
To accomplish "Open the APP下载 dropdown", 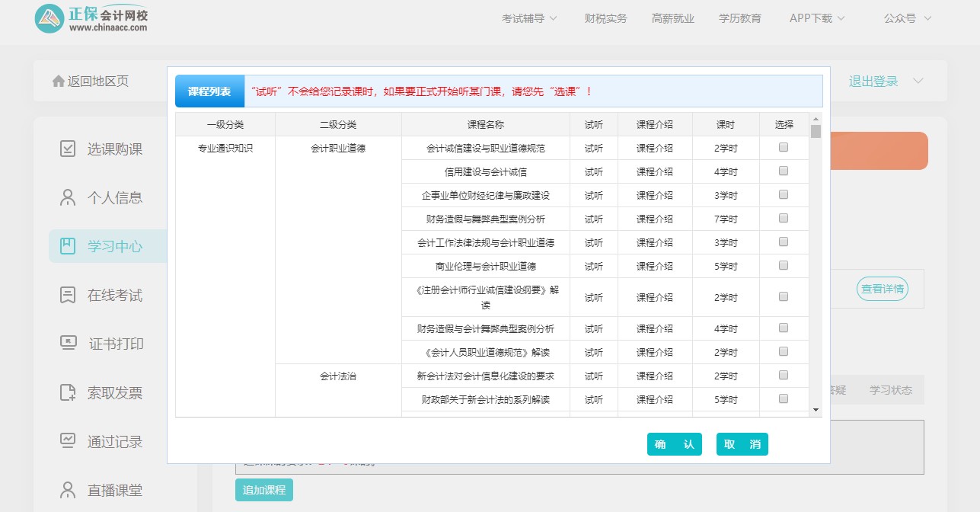I will [817, 18].
